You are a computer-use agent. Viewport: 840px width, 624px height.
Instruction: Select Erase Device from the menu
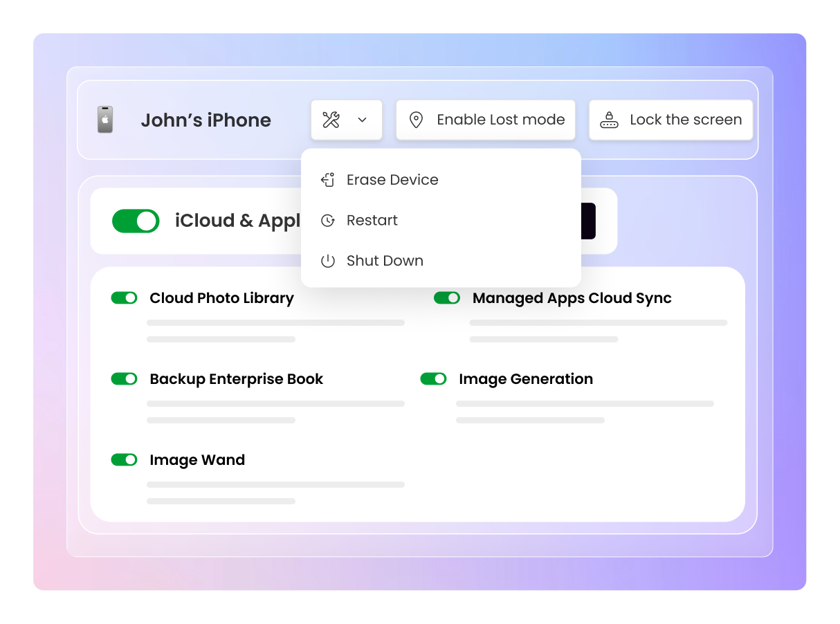[392, 180]
